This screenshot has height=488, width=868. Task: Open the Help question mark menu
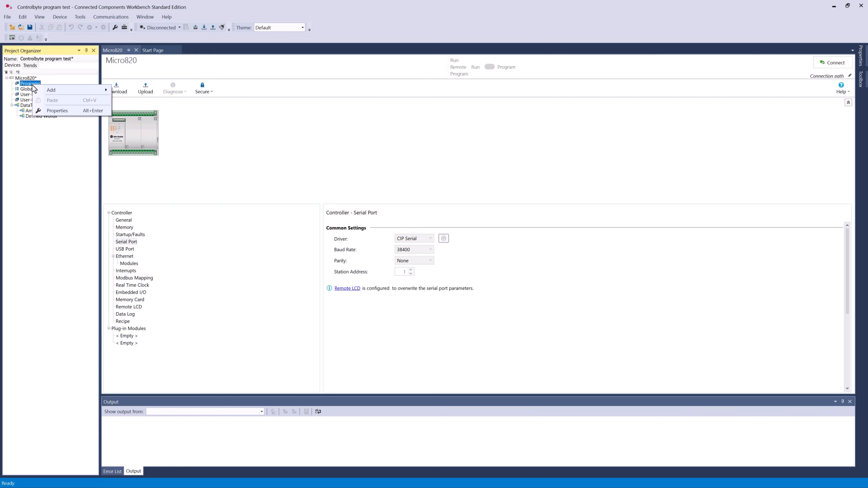tap(843, 88)
